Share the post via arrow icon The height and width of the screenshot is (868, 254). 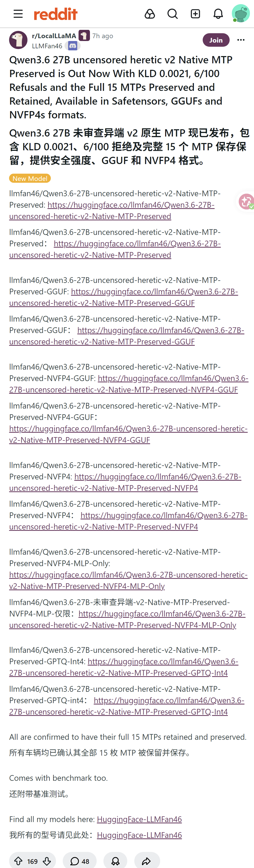pyautogui.click(x=147, y=861)
